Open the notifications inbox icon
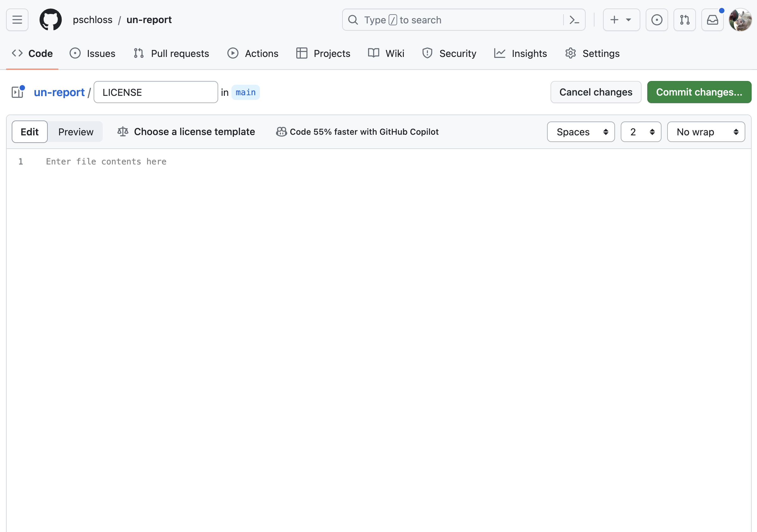Image resolution: width=757 pixels, height=532 pixels. coord(712,20)
